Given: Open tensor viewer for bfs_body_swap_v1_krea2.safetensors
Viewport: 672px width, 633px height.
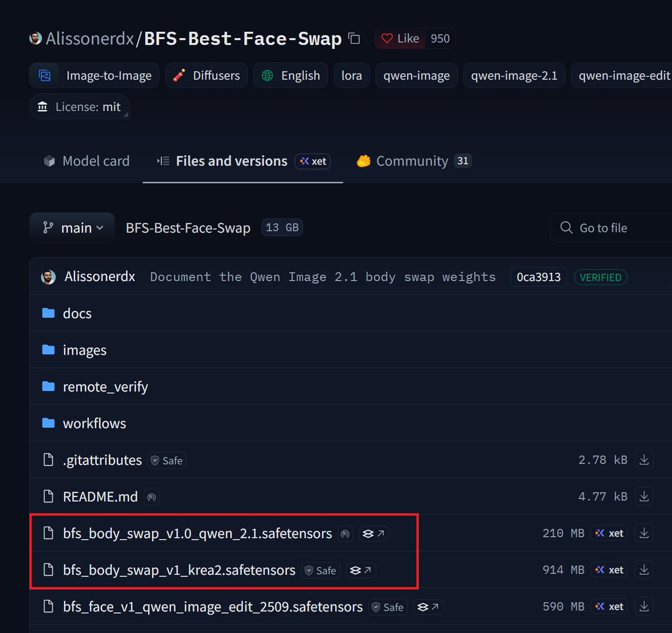Looking at the screenshot, I should point(361,570).
